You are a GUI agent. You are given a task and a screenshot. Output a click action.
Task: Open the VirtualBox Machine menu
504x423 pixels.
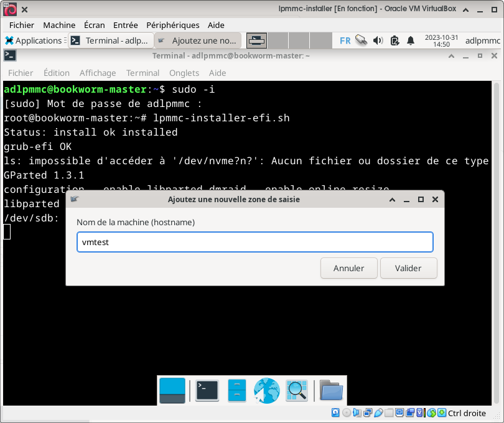(59, 25)
